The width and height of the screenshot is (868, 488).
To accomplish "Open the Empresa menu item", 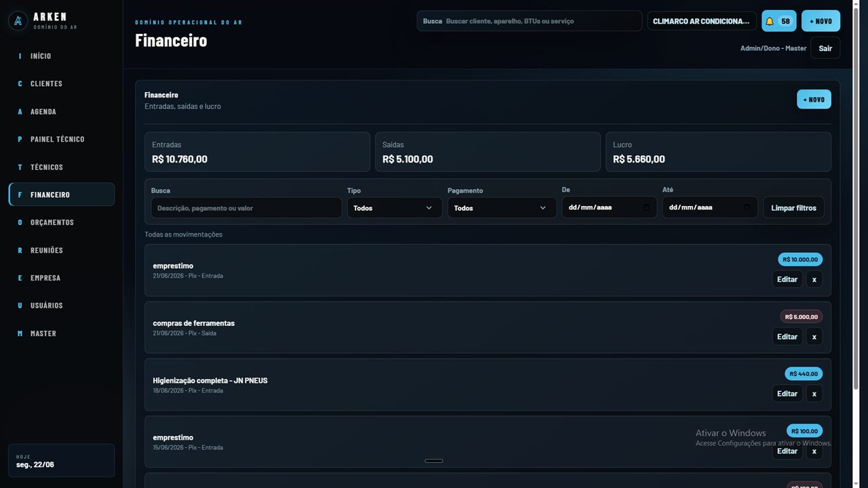I will point(61,278).
